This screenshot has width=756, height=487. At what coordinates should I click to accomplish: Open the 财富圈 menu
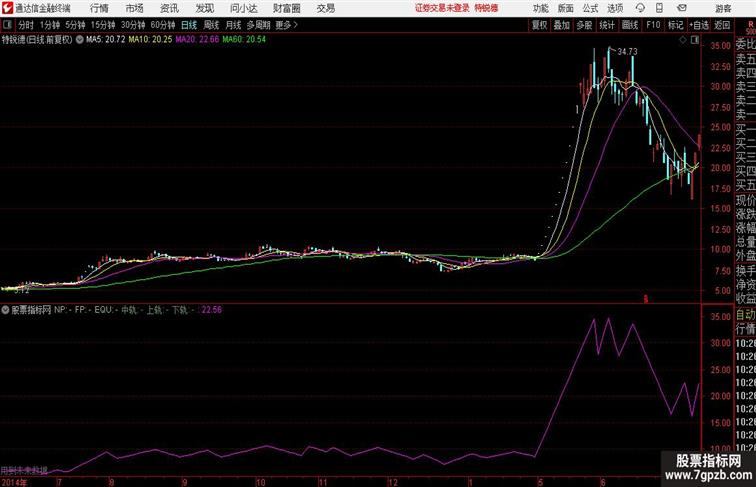(286, 8)
